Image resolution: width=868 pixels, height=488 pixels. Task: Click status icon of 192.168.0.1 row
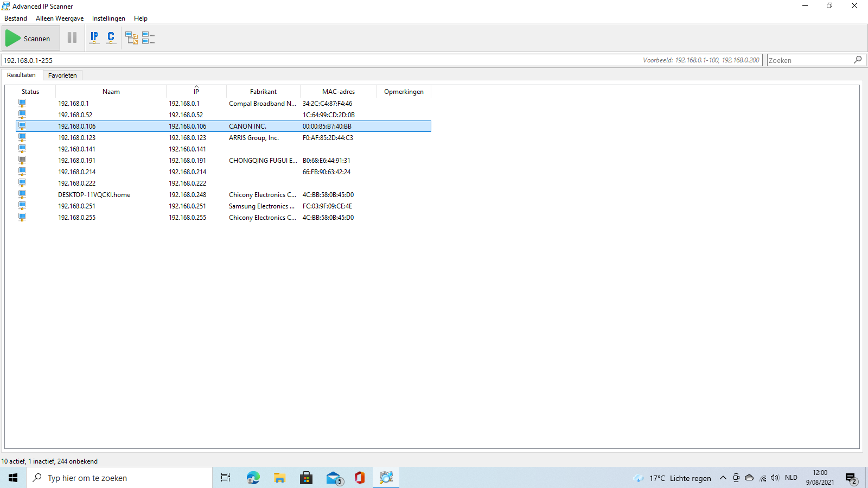22,103
